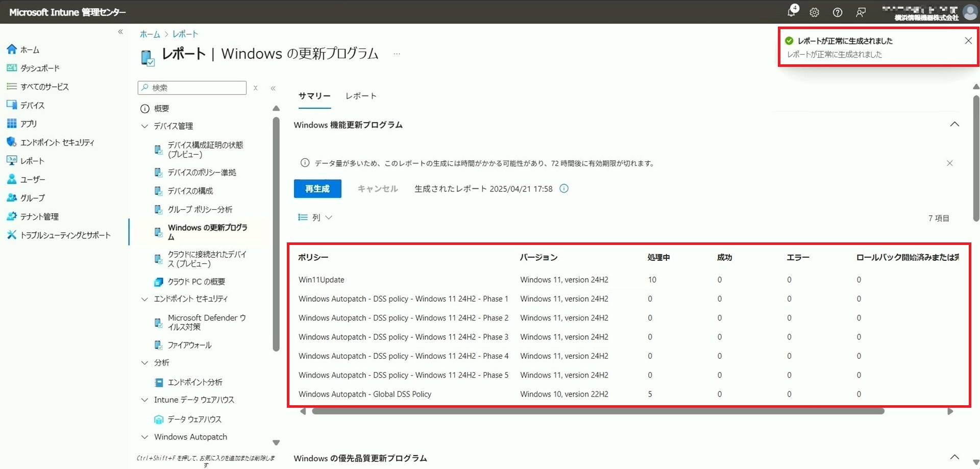Sort by 処理中 column header

coord(659,258)
